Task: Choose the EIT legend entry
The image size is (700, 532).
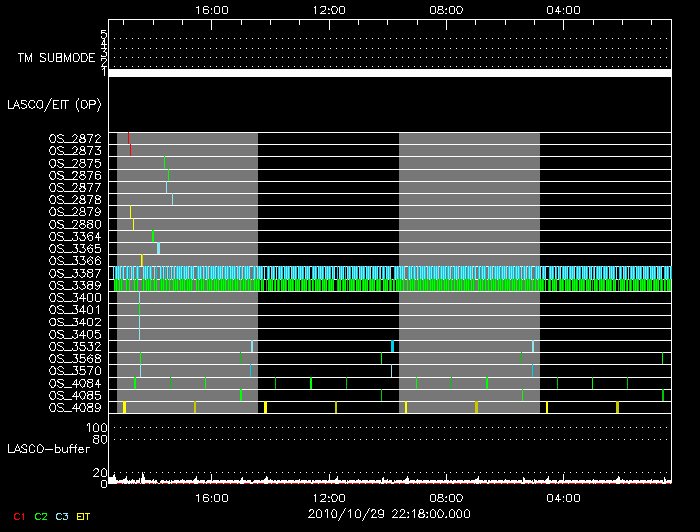Action: [84, 515]
